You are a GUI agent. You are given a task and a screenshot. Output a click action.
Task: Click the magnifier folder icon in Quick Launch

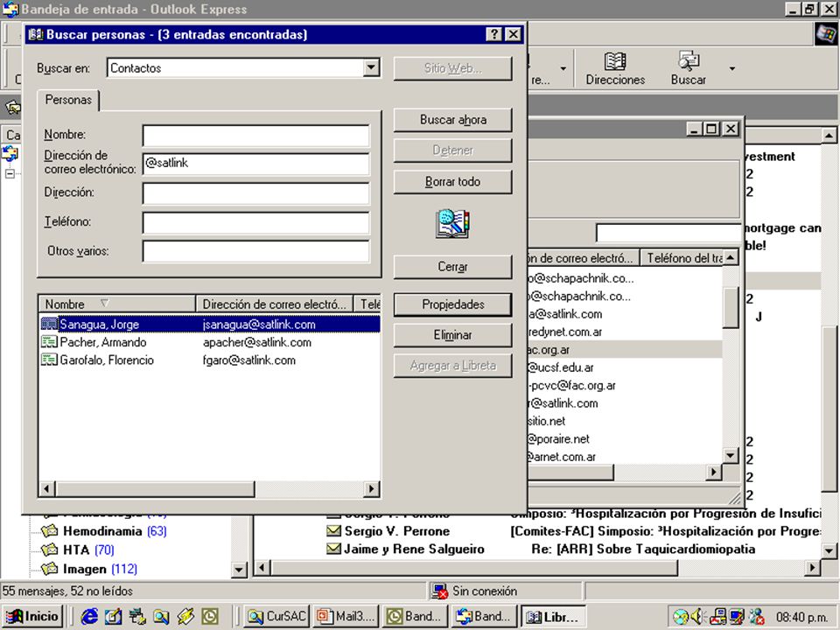pos(161,617)
